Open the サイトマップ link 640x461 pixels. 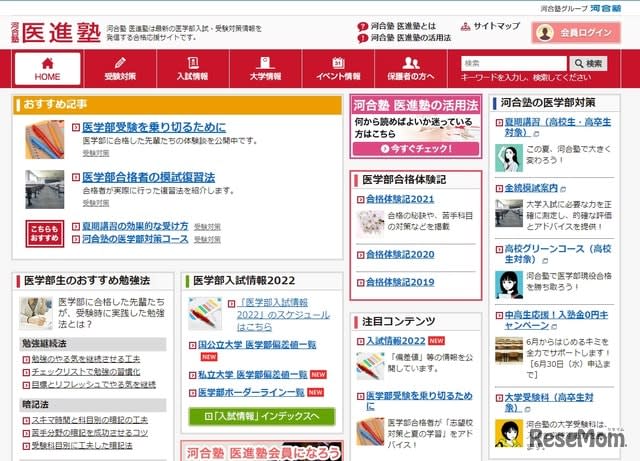click(490, 27)
